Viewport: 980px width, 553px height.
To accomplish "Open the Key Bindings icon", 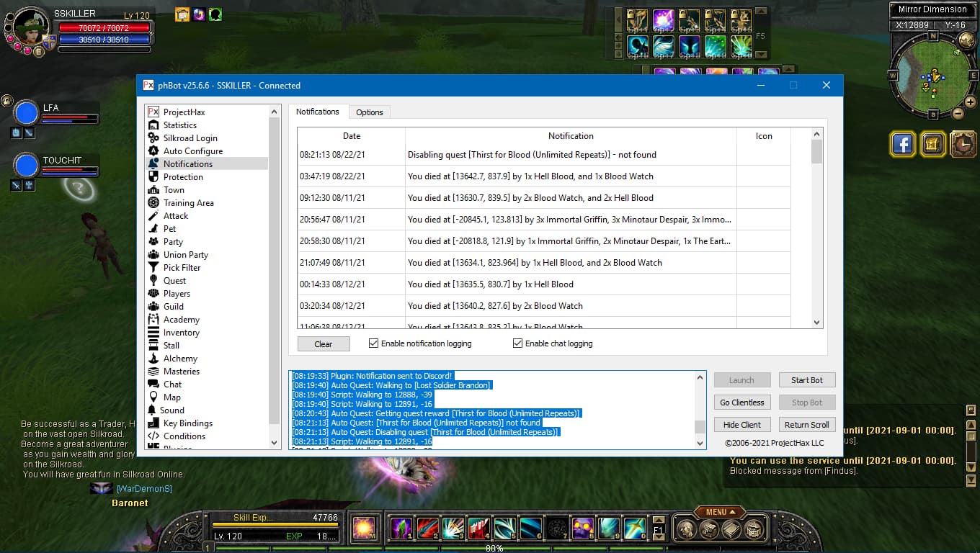I will pyautogui.click(x=153, y=423).
